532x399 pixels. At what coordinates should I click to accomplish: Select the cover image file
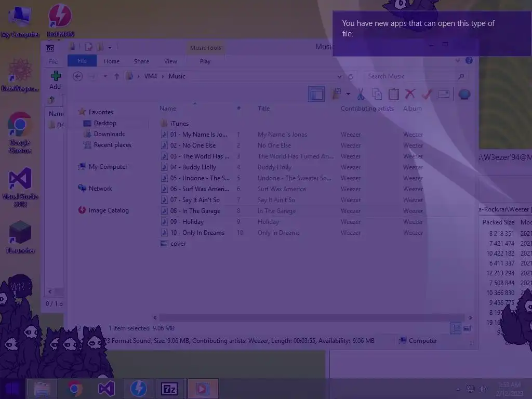178,244
